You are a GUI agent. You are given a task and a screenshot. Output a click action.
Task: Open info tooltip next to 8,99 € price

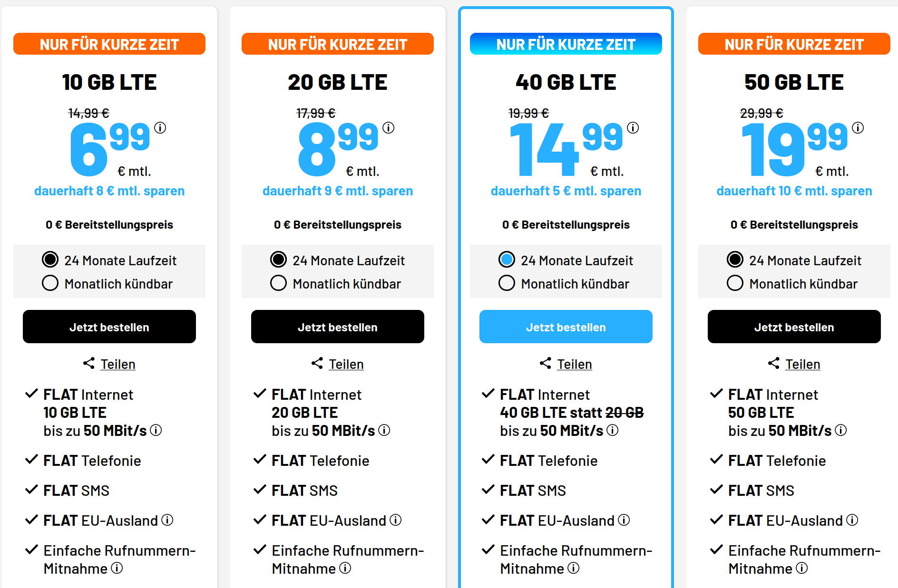(x=388, y=127)
